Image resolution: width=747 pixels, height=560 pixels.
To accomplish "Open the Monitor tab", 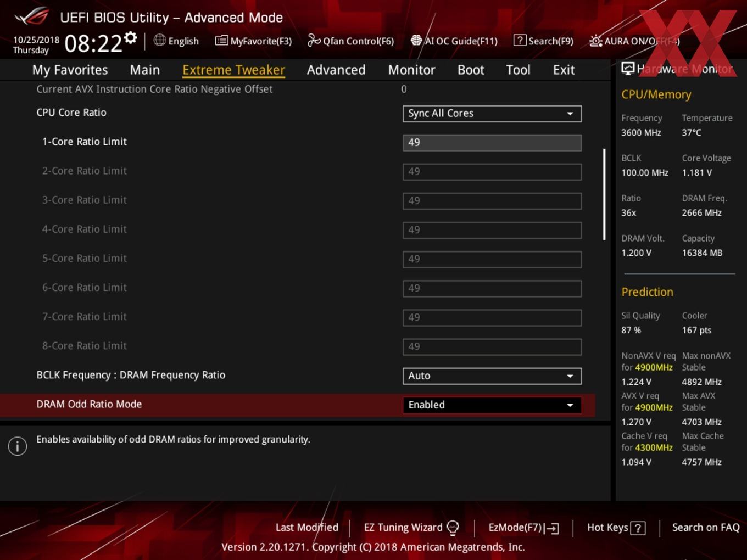I will pyautogui.click(x=412, y=70).
